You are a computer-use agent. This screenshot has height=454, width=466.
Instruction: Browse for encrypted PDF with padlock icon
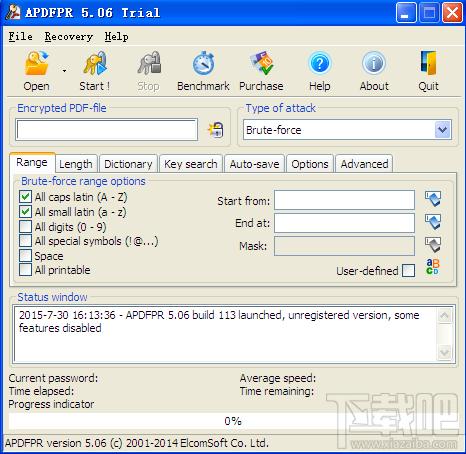[216, 130]
